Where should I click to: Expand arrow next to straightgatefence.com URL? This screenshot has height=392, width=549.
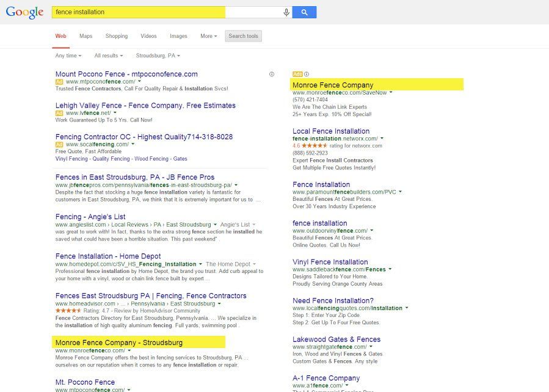(x=371, y=347)
